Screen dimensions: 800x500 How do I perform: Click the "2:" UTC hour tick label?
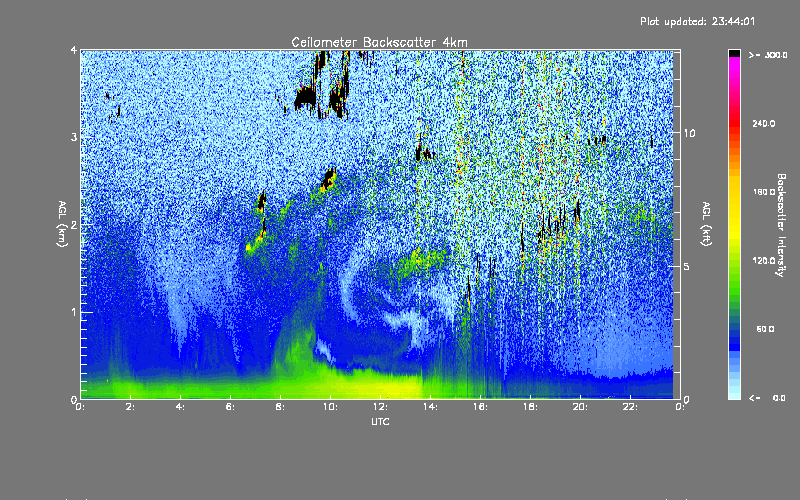pos(130,407)
